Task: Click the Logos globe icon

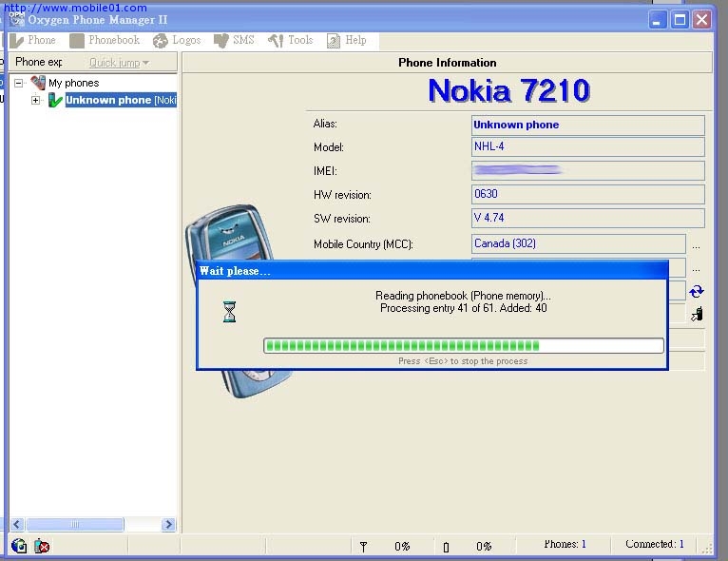Action: click(161, 41)
